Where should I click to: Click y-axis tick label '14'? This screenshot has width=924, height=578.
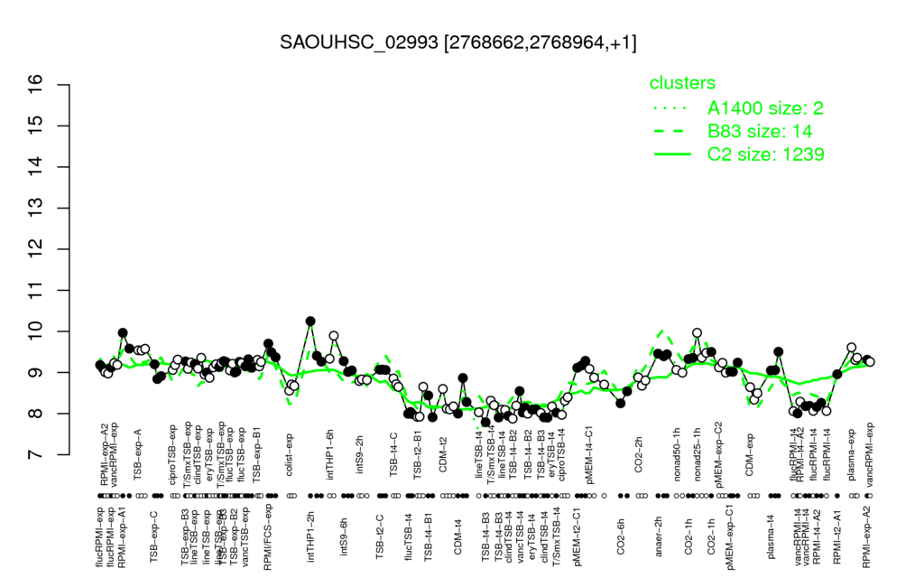click(36, 167)
